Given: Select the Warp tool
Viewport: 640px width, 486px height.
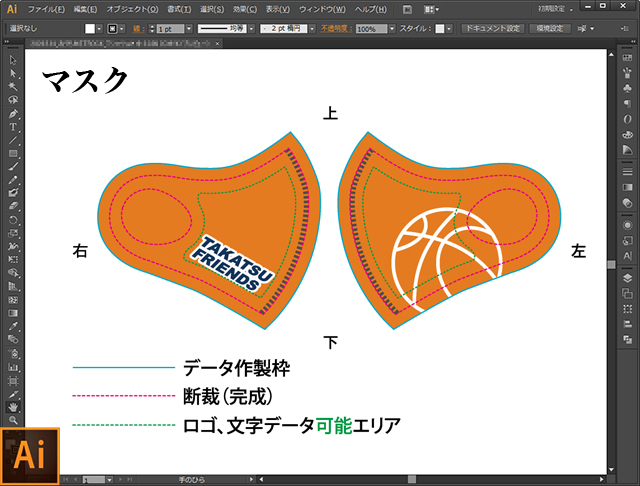Looking at the screenshot, I should 13,246.
